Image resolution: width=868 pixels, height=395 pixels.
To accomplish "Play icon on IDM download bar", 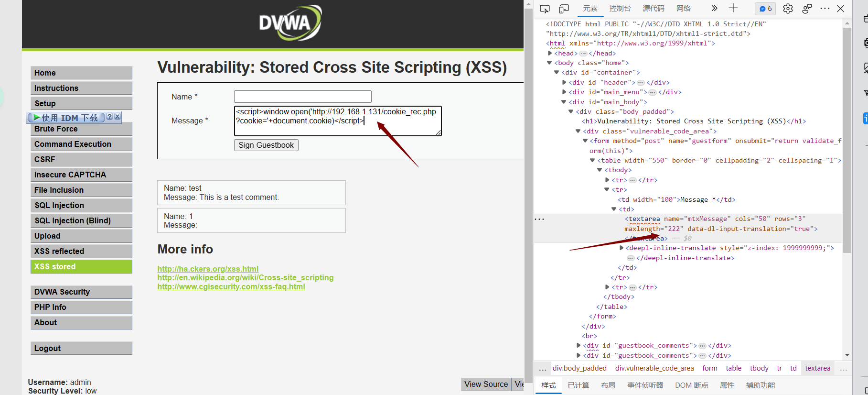I will (x=37, y=117).
